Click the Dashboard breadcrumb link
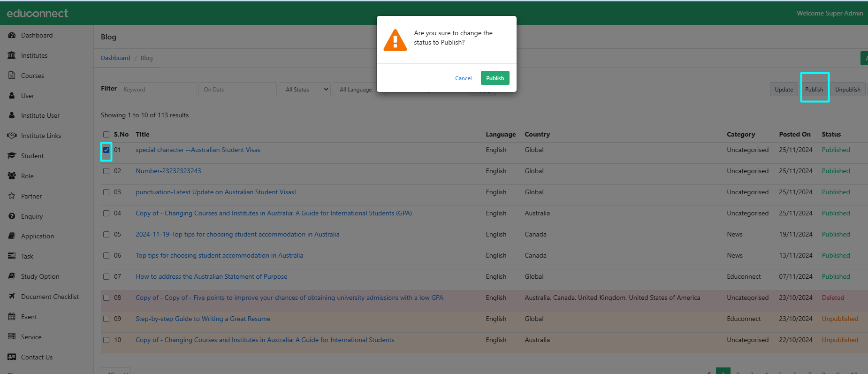Image resolution: width=868 pixels, height=374 pixels. coord(115,58)
